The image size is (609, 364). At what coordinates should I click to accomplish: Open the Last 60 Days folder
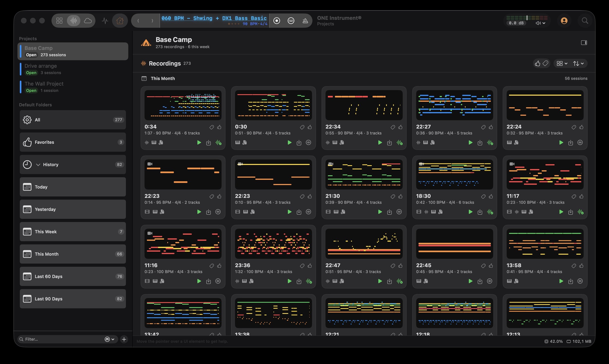[73, 277]
